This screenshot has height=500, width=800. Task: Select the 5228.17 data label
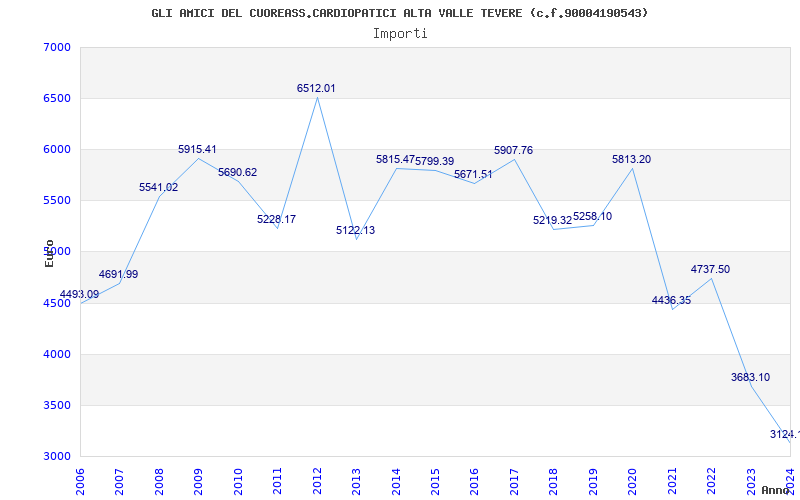pyautogui.click(x=277, y=219)
